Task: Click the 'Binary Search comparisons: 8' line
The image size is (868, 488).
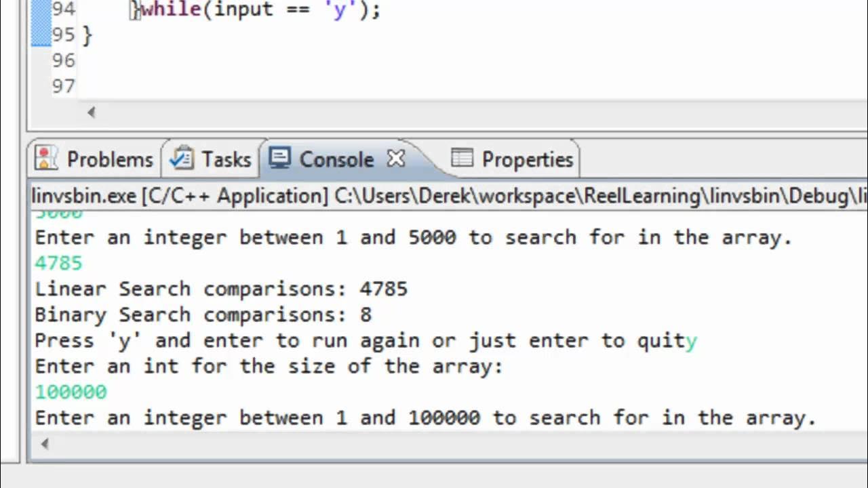Action: click(x=203, y=314)
